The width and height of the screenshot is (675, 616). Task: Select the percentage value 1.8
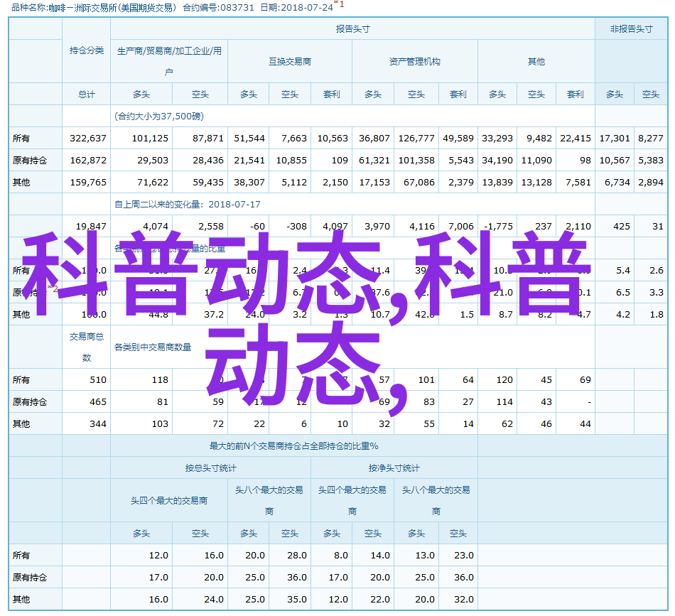[656, 314]
